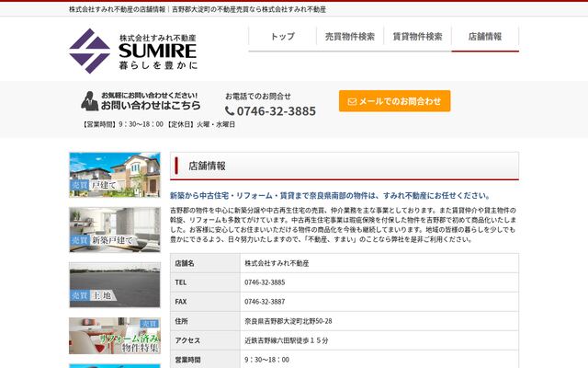Open the 売買 土地 sidebar banner
The image size is (588, 368).
[115, 285]
